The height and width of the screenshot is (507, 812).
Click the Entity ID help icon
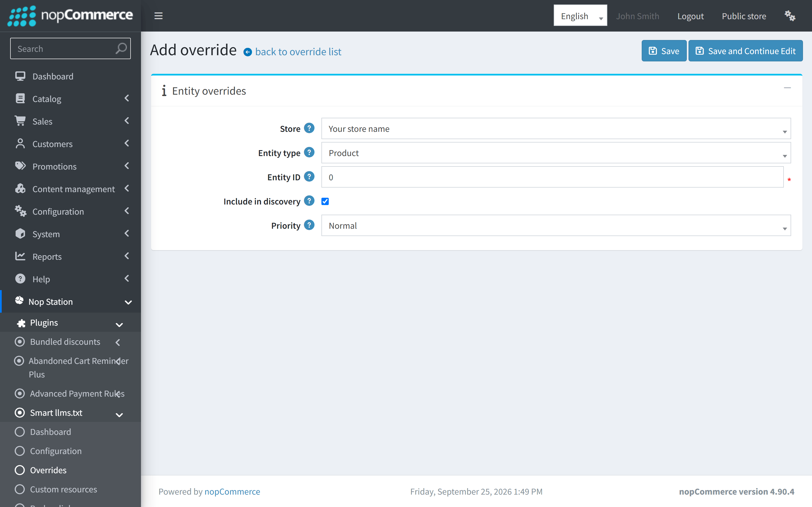pyautogui.click(x=309, y=176)
